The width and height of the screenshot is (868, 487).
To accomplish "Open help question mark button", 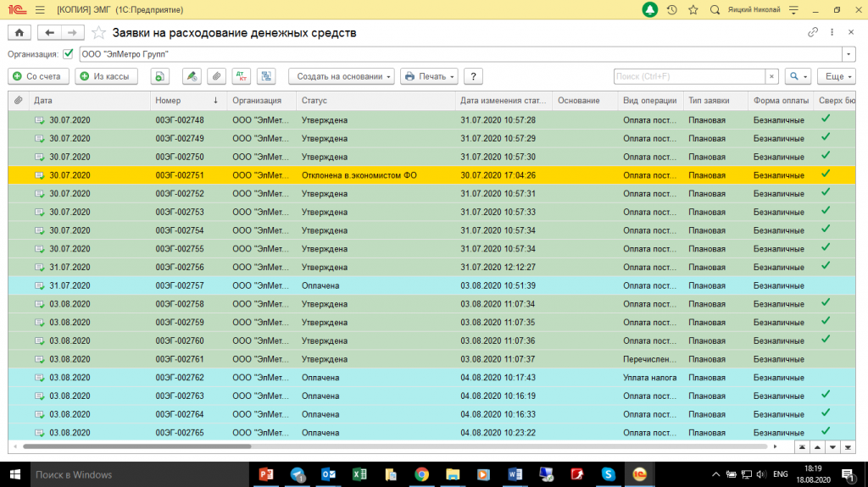I will point(473,76).
